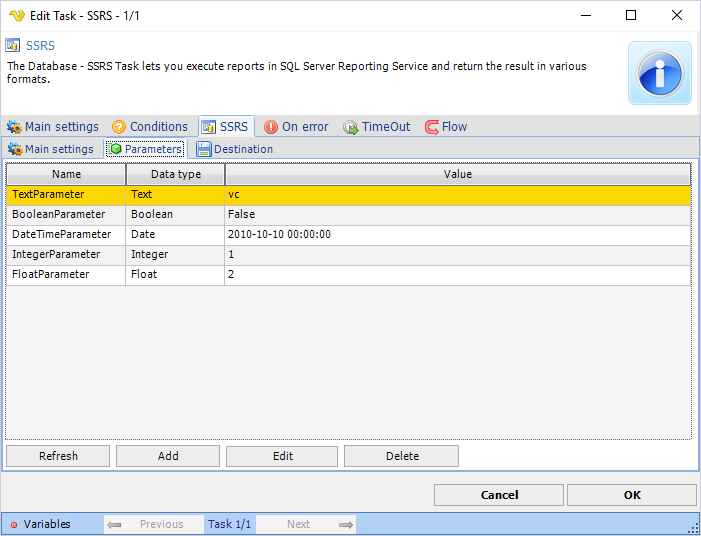Viewport: 701px width, 536px height.
Task: Go to the Flow tab
Action: (x=446, y=127)
